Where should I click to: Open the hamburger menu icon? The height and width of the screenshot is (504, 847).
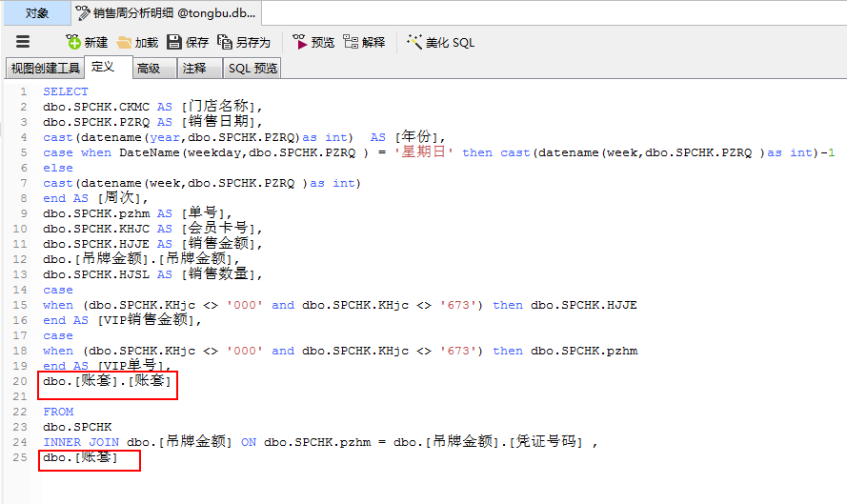[23, 42]
